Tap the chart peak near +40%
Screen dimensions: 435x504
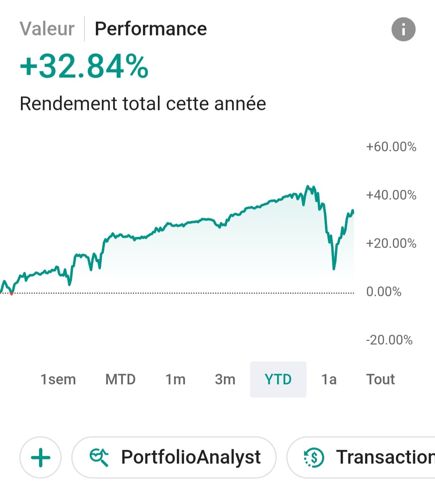pyautogui.click(x=308, y=186)
